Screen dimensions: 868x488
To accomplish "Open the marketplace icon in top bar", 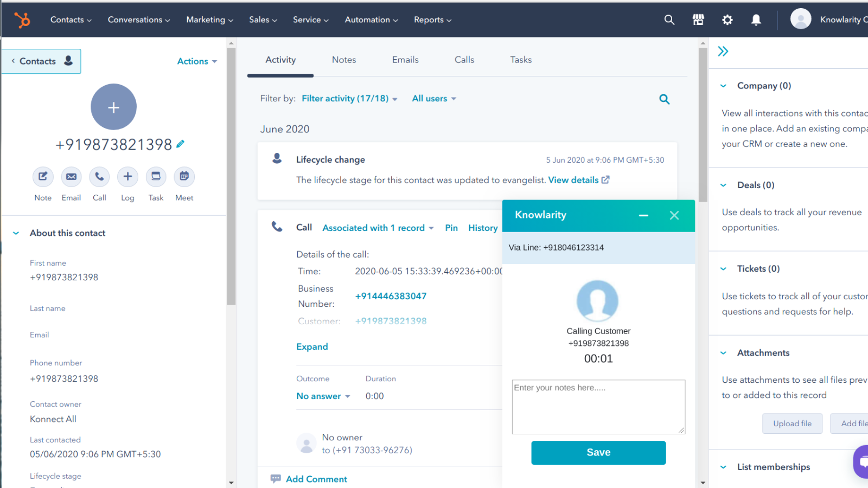I will point(698,20).
